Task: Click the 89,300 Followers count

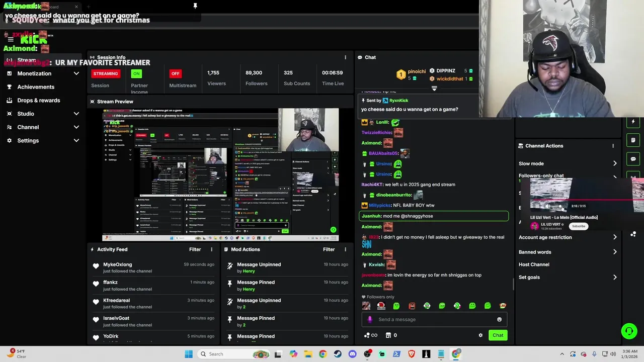Action: click(254, 73)
